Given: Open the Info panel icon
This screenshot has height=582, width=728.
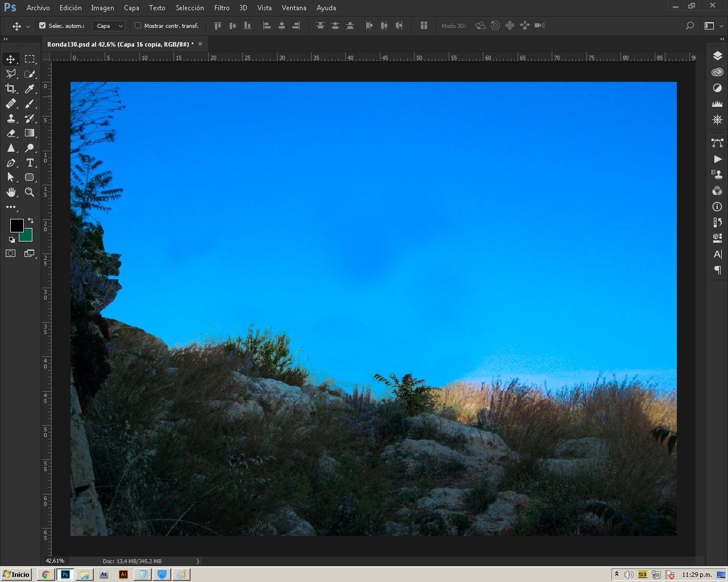Looking at the screenshot, I should [717, 206].
